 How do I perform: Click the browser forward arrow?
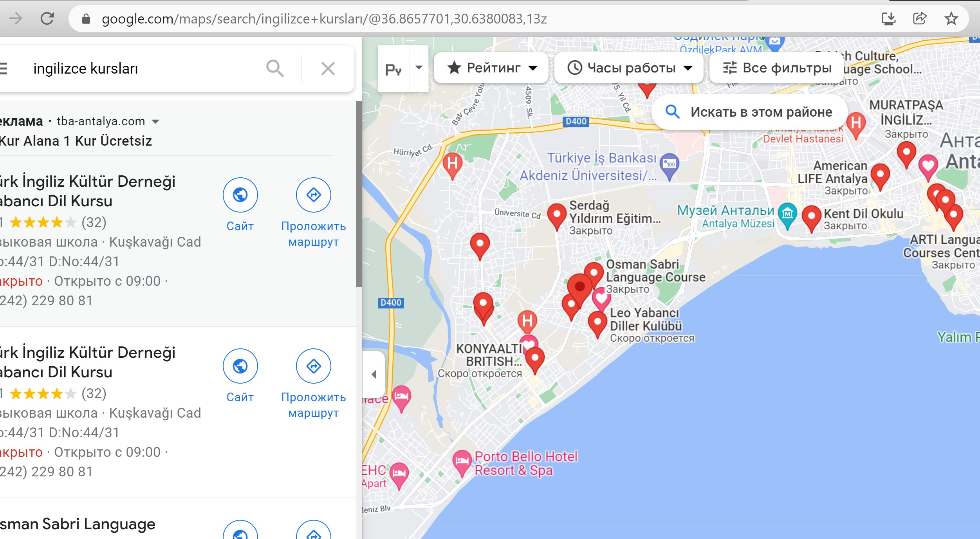point(16,18)
